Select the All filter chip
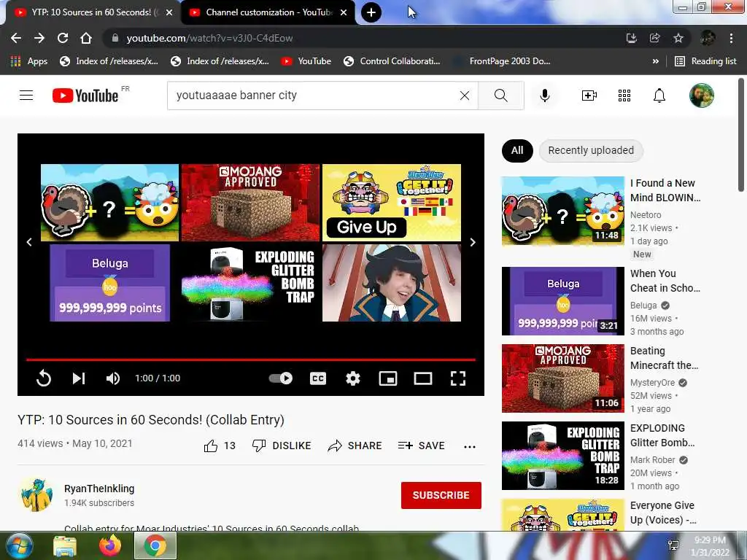Screen dimensions: 747x560 coord(517,150)
